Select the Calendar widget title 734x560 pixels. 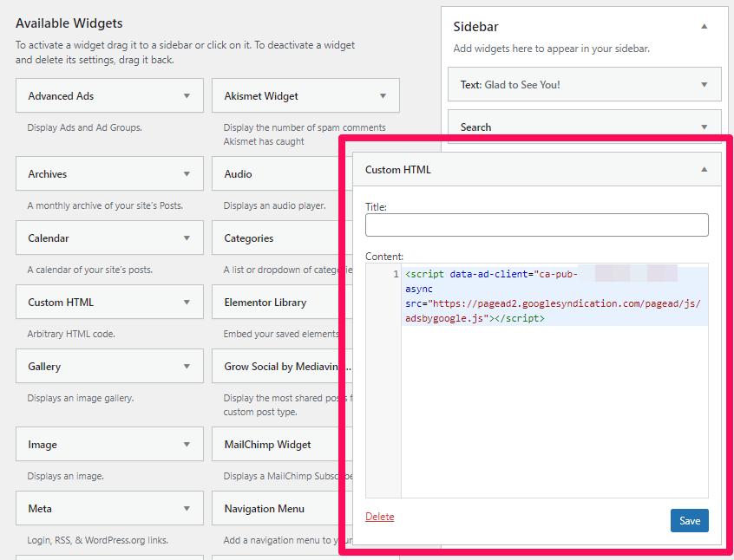click(x=49, y=238)
